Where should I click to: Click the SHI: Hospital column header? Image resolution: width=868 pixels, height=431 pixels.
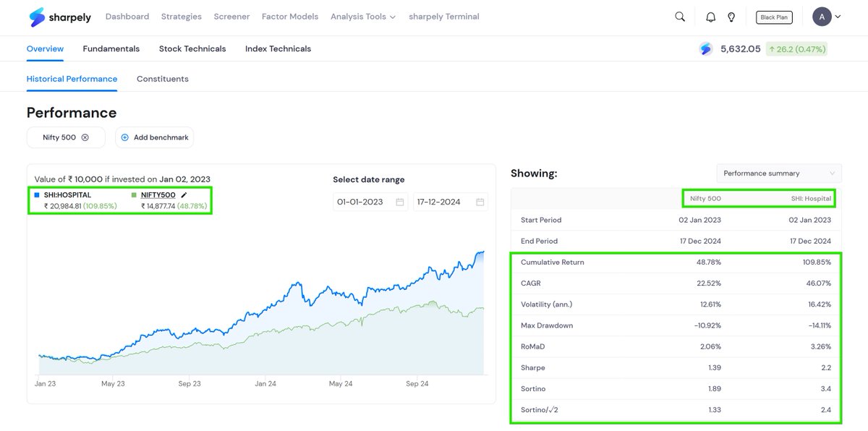coord(811,199)
